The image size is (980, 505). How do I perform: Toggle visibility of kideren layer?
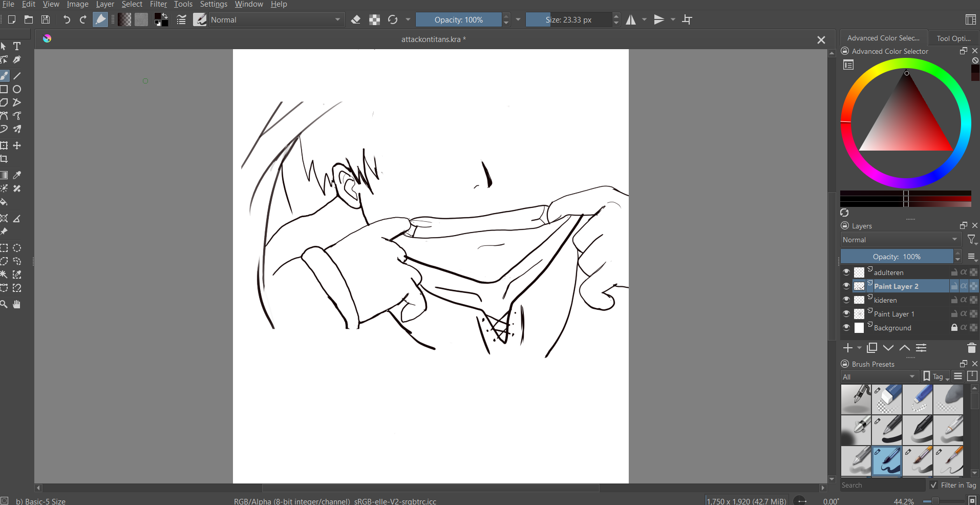[x=846, y=300]
